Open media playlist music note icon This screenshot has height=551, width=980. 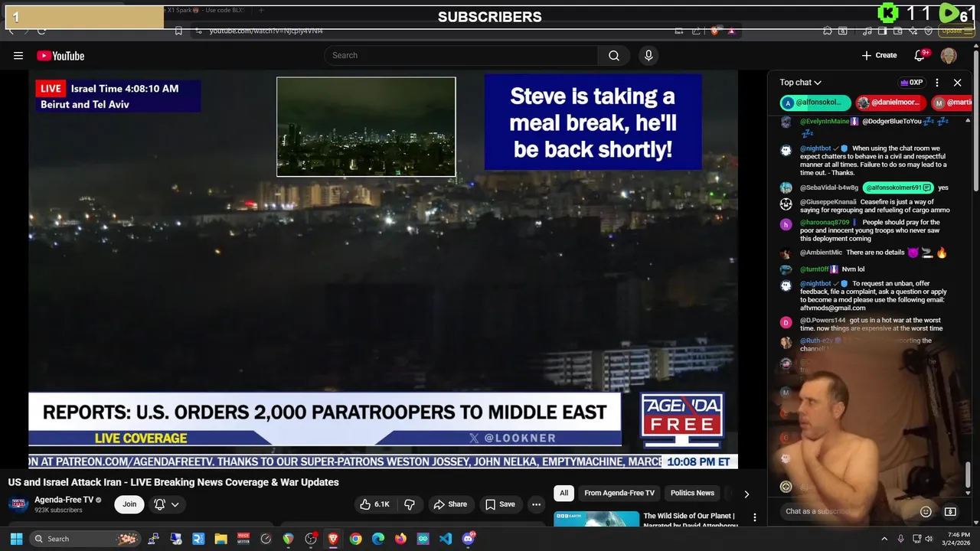pyautogui.click(x=867, y=31)
